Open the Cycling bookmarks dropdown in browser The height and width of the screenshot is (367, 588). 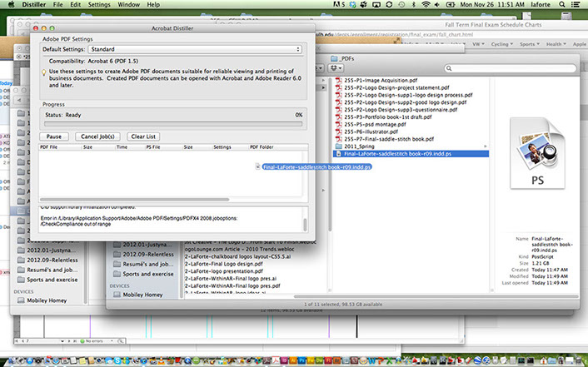(x=502, y=44)
